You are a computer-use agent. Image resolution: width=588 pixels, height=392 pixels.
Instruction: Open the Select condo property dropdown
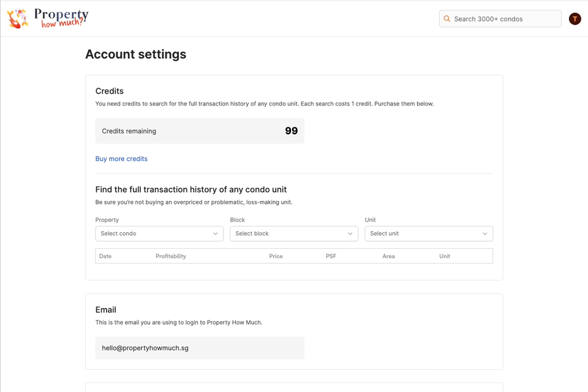(x=159, y=234)
